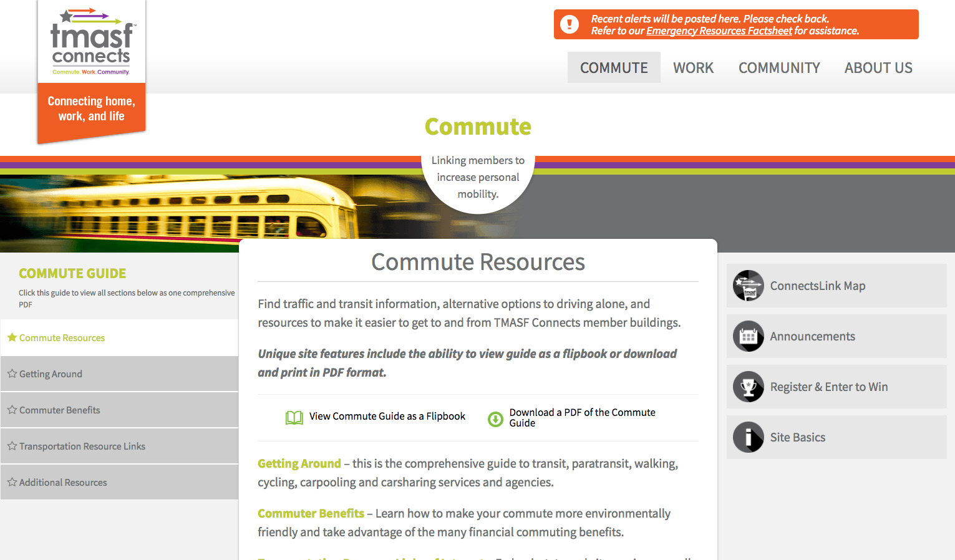Go to the ABOUT US page
Viewport: 955px width, 560px height.
[x=878, y=68]
